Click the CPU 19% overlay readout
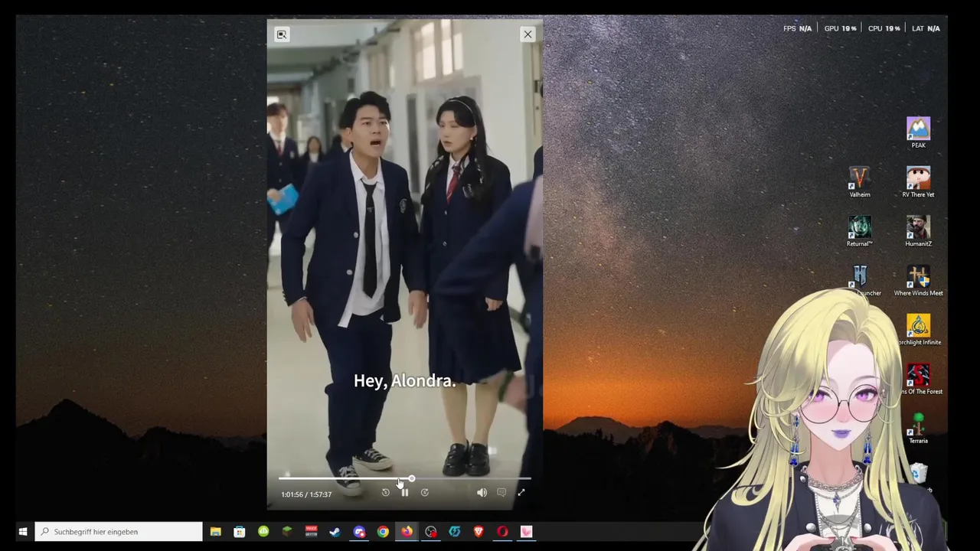 pos(884,28)
